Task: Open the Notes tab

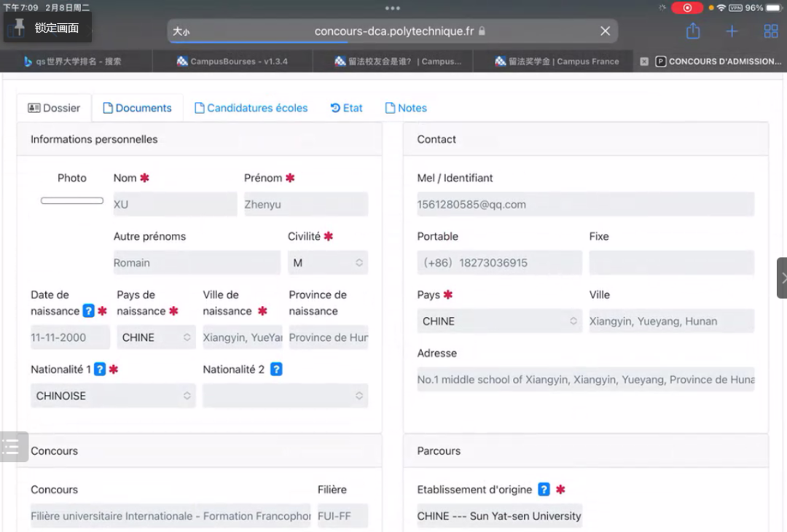Action: click(x=406, y=108)
